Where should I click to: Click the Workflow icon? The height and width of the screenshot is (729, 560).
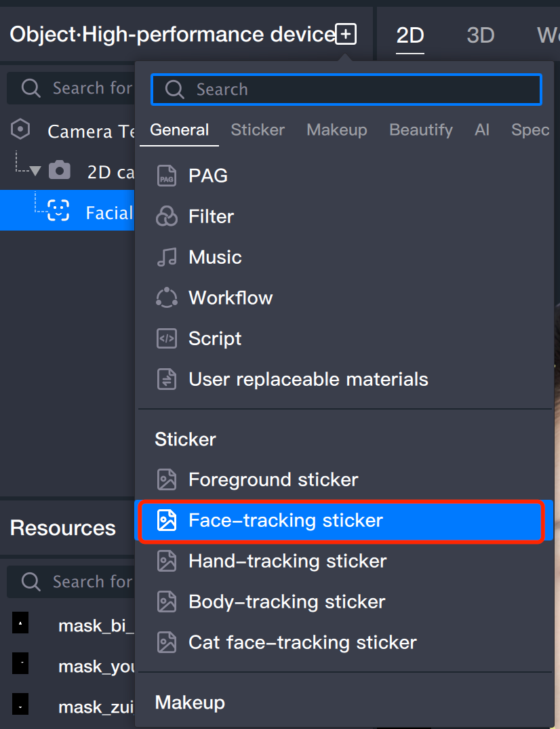click(x=166, y=298)
